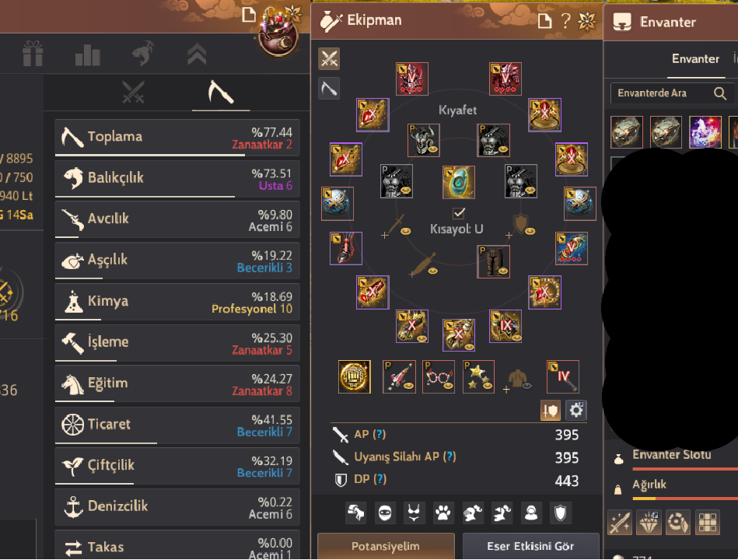The width and height of the screenshot is (738, 560).
Task: Click the paw pet icon
Action: click(443, 513)
